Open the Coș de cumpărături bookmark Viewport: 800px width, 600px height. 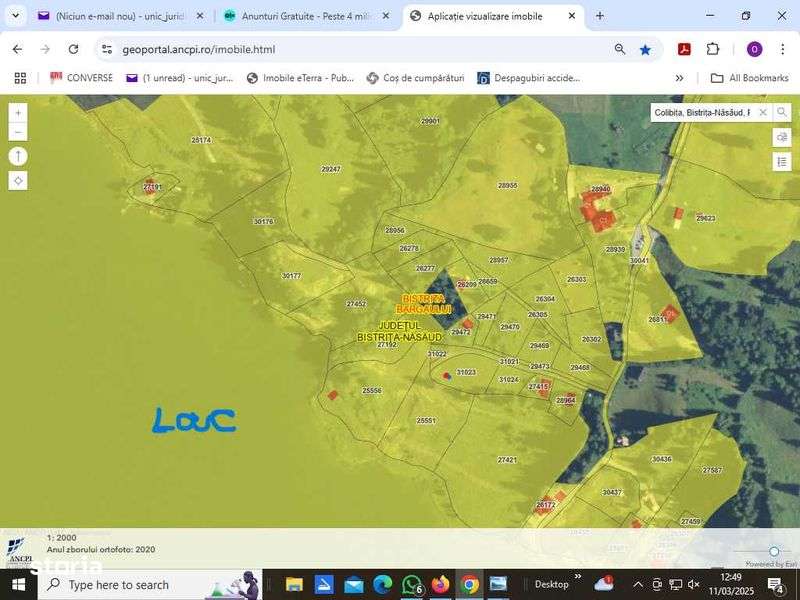pyautogui.click(x=415, y=78)
